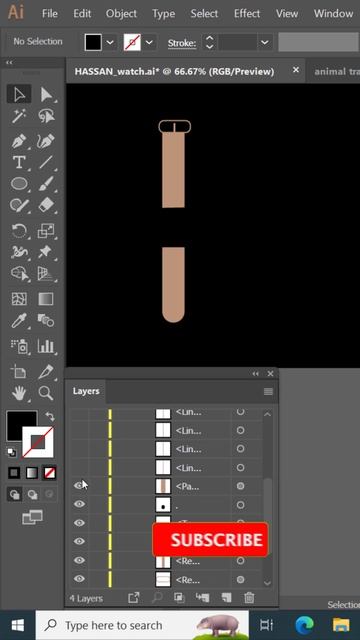Select the Warp tool
Image resolution: width=360 pixels, height=640 pixels.
(x=19, y=252)
